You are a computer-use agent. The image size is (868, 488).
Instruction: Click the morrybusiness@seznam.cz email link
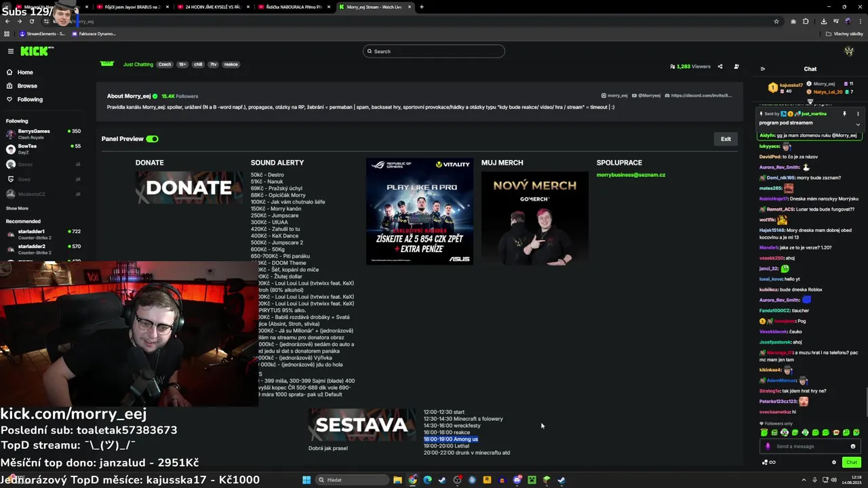coord(631,175)
